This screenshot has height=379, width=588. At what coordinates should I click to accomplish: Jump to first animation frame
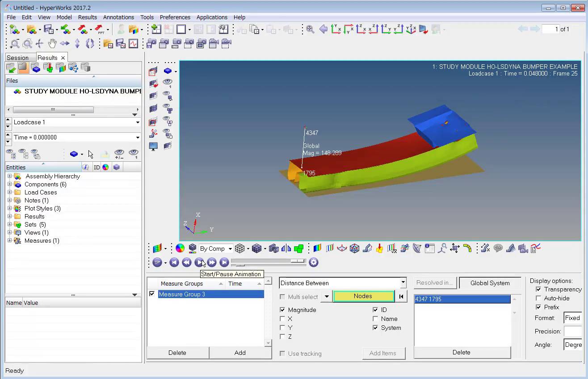tap(174, 262)
